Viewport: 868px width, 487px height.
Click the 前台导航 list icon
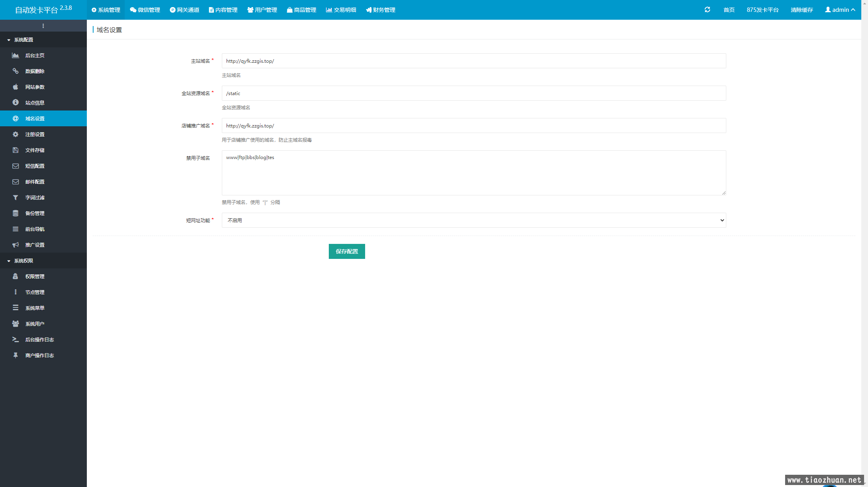click(15, 229)
